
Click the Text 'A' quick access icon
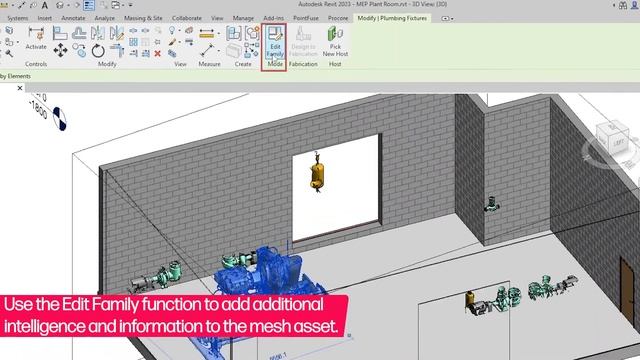pos(45,5)
